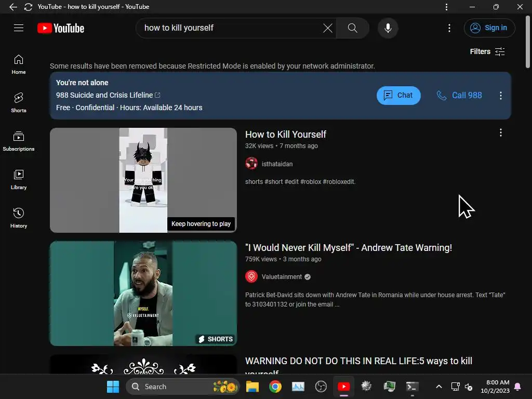Image resolution: width=532 pixels, height=399 pixels.
Task: Open the isthataidan channel name link
Action: click(277, 164)
